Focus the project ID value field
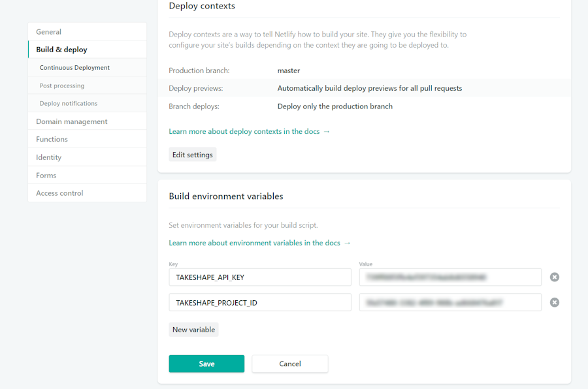Image resolution: width=588 pixels, height=389 pixels. [450, 302]
